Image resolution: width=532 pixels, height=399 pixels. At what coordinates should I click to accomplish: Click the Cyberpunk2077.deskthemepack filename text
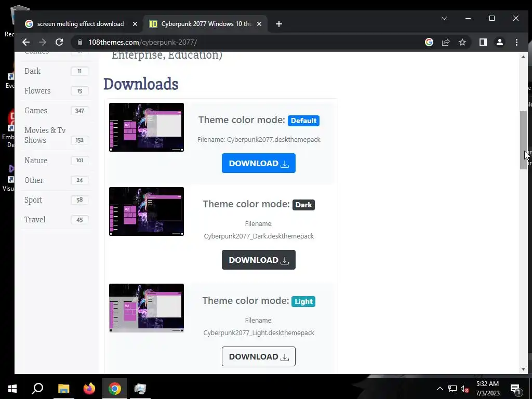pyautogui.click(x=273, y=139)
